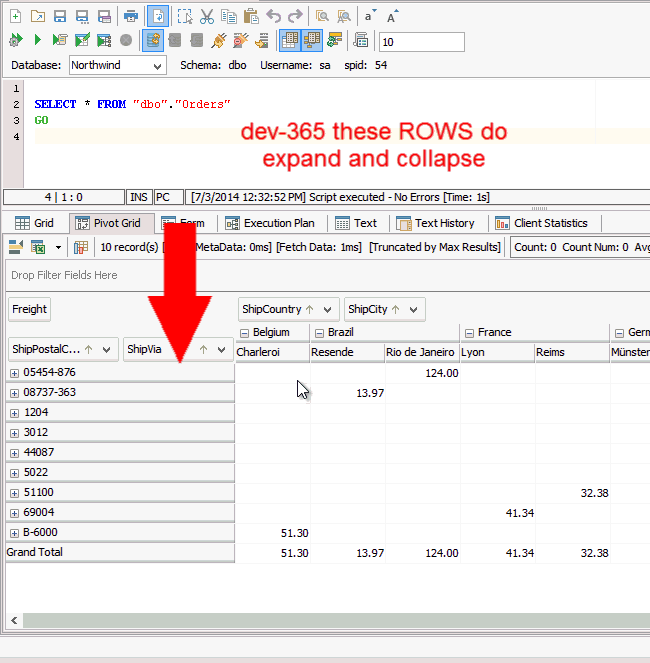Copy the selection with the Copy icon
This screenshot has height=663, width=650.
229,16
